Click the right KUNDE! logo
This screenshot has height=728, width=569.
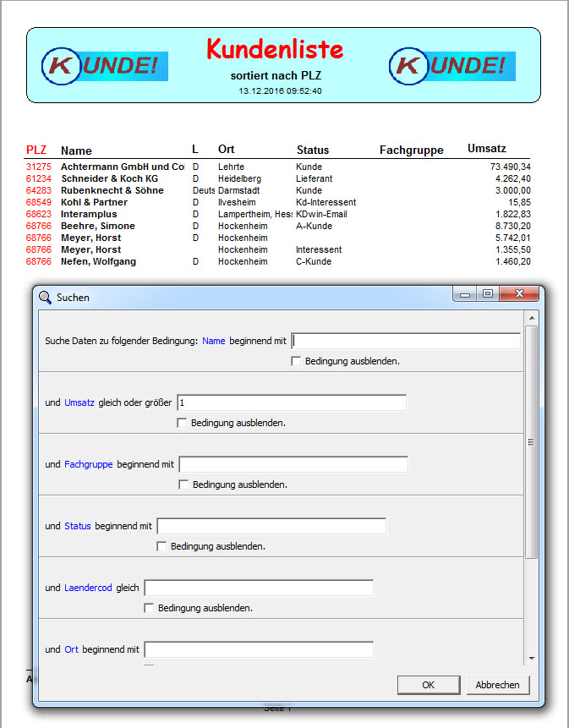click(452, 66)
